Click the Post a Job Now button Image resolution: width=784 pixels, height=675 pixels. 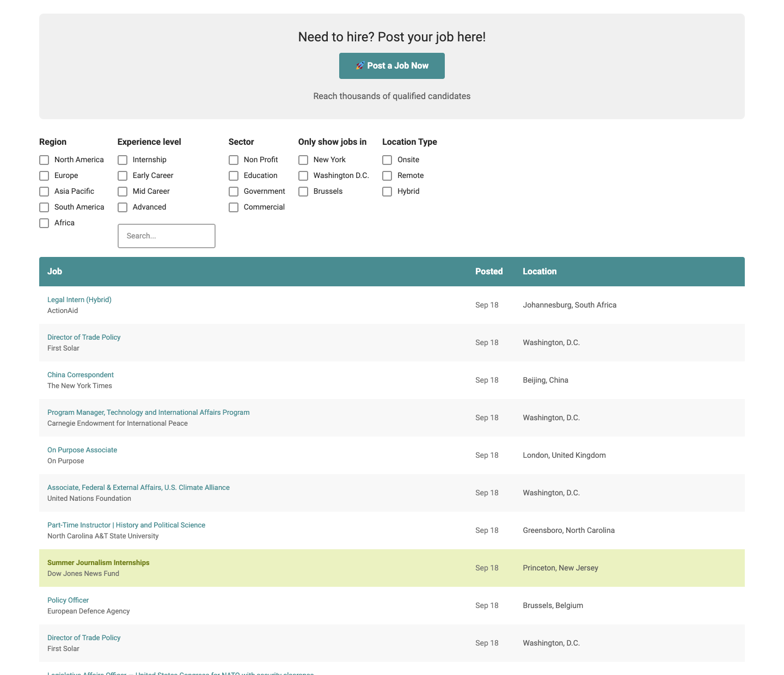(392, 66)
